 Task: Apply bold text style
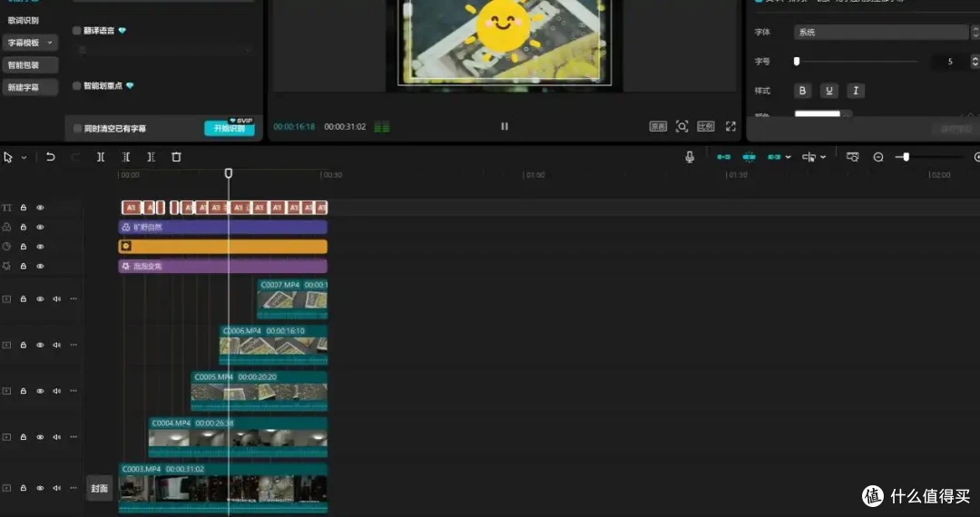802,91
